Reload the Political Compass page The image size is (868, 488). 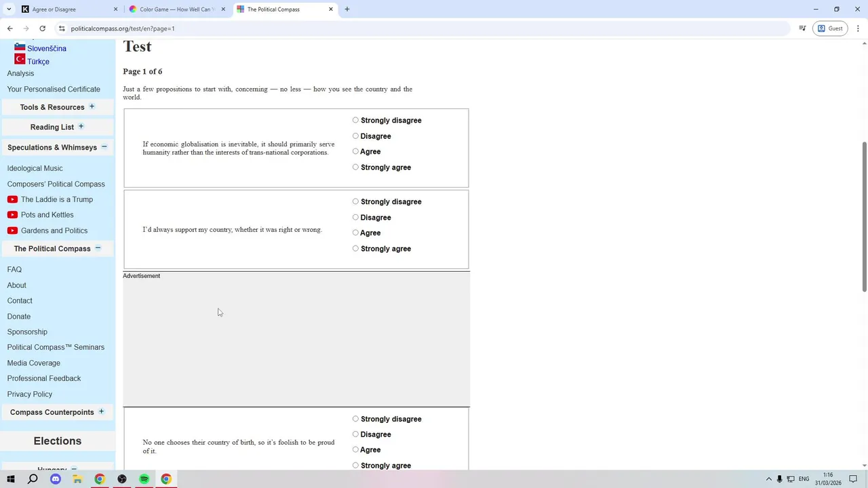tap(42, 28)
